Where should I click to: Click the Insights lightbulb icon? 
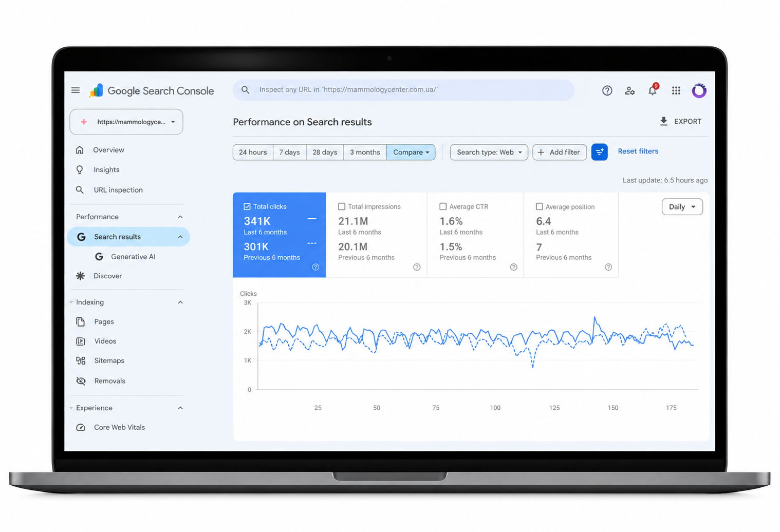coord(80,169)
